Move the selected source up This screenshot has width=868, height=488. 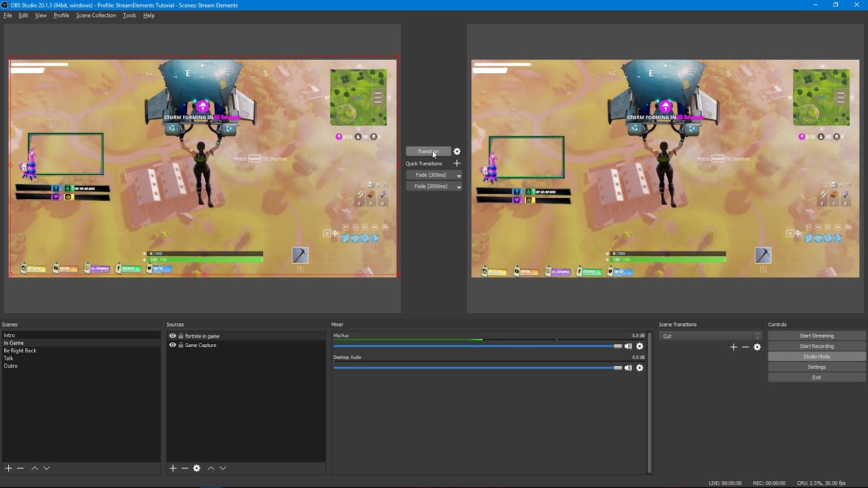pos(211,468)
